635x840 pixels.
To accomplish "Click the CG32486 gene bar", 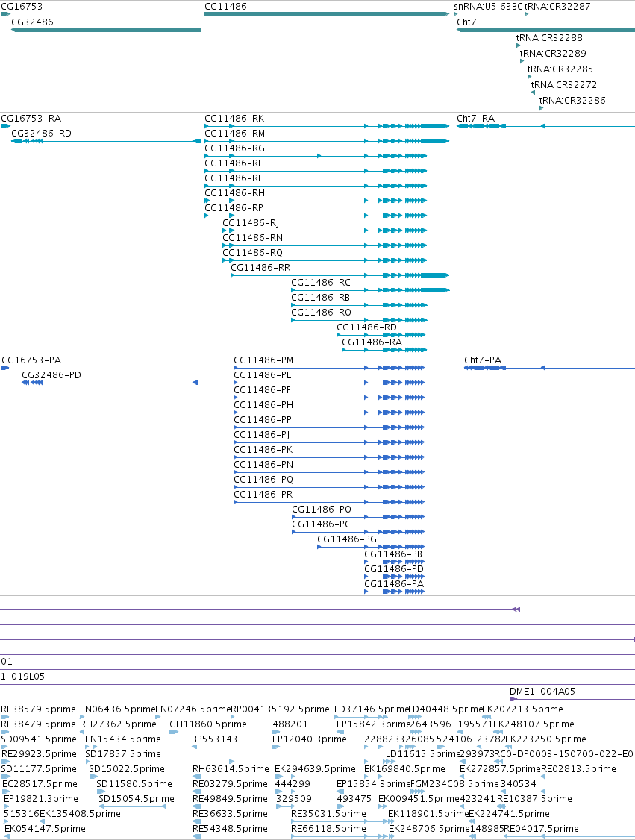I will pyautogui.click(x=106, y=30).
